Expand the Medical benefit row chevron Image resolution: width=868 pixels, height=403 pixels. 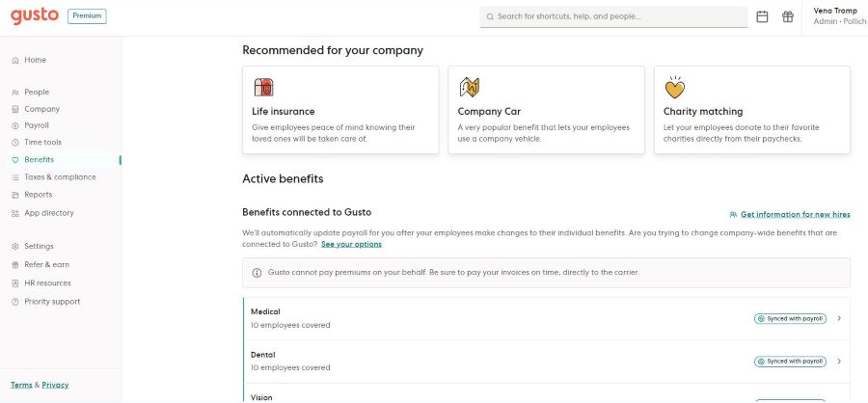839,318
